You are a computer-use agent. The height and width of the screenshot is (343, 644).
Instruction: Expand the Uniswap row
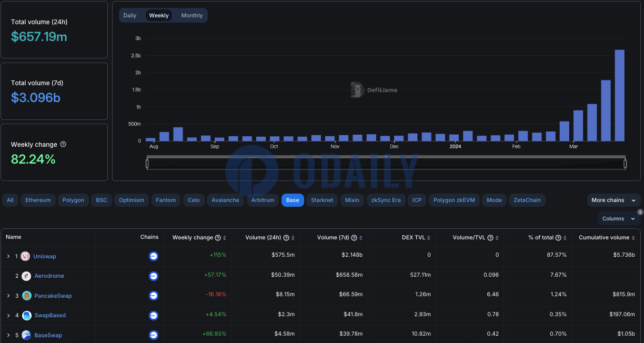8,256
